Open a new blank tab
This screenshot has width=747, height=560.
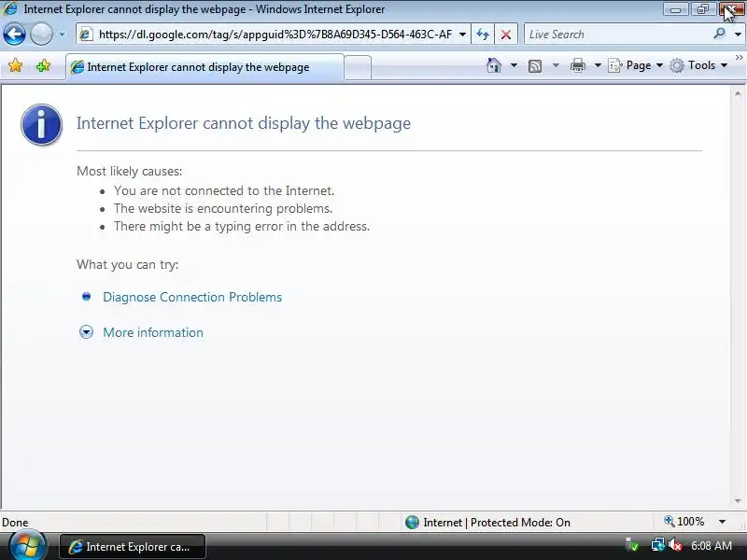point(358,67)
